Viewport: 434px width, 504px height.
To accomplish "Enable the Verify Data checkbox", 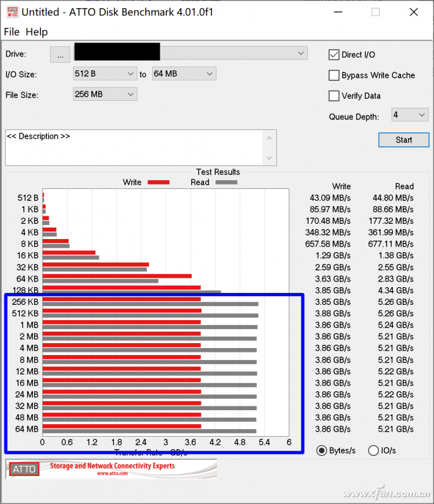I will point(334,96).
